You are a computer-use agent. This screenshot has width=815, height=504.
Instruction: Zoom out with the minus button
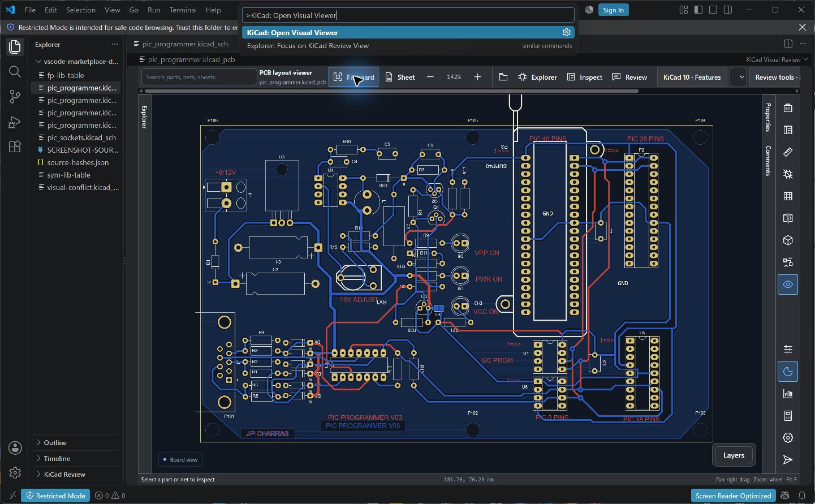[x=430, y=77]
